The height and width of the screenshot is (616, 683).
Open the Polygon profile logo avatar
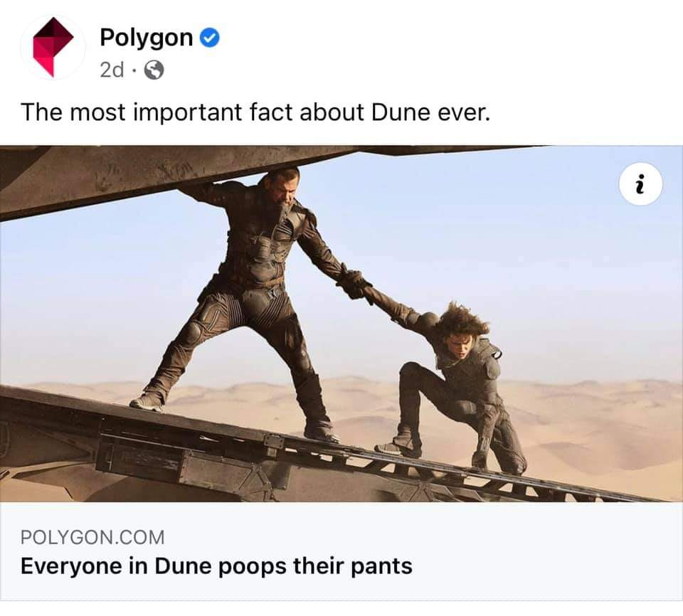(x=53, y=48)
